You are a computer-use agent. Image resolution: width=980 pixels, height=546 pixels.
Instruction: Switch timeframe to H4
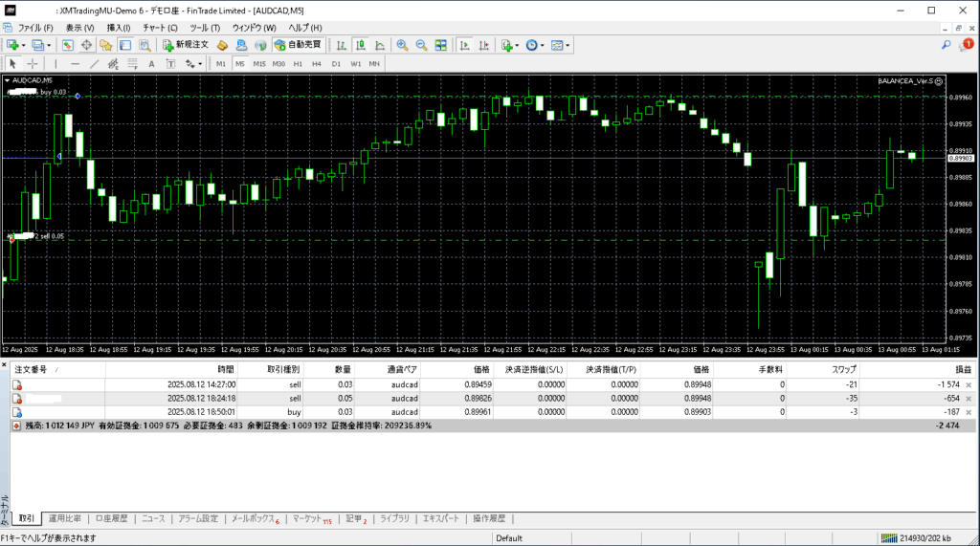[317, 64]
